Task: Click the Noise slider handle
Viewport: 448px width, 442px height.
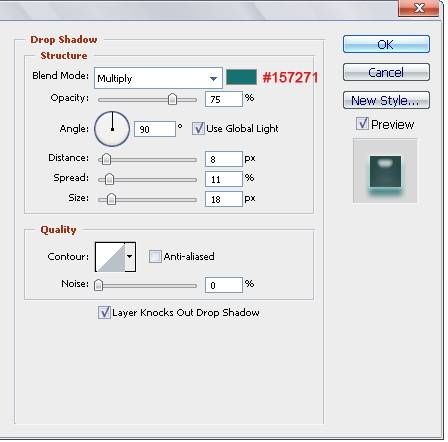Action: [98, 285]
